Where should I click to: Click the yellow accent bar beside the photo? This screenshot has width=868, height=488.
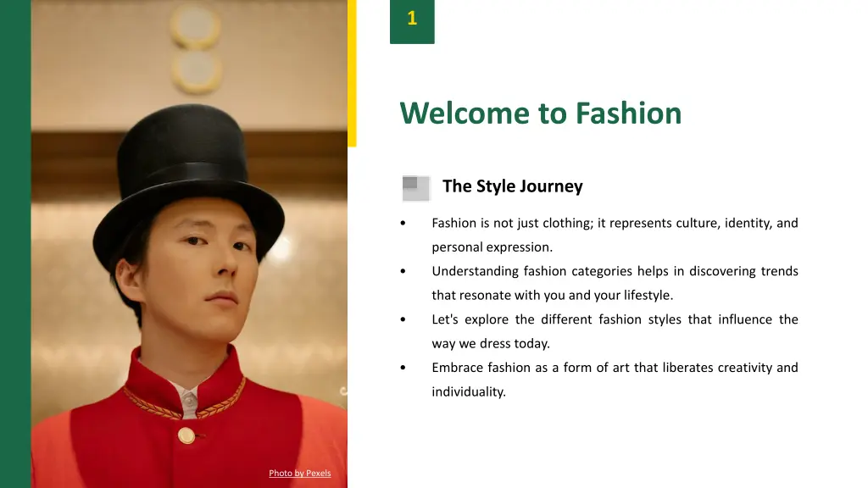(x=352, y=73)
